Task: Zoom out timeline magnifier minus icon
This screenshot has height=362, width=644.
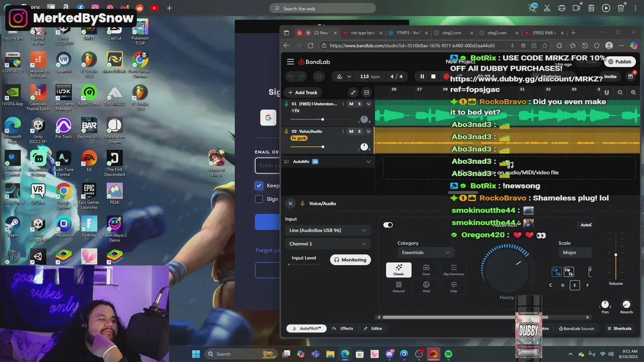Action: [x=620, y=93]
